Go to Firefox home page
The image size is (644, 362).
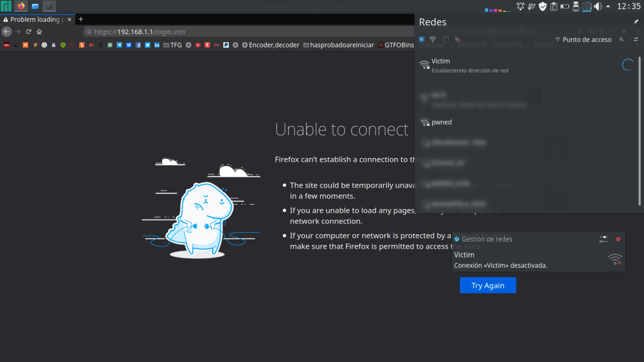[x=39, y=31]
